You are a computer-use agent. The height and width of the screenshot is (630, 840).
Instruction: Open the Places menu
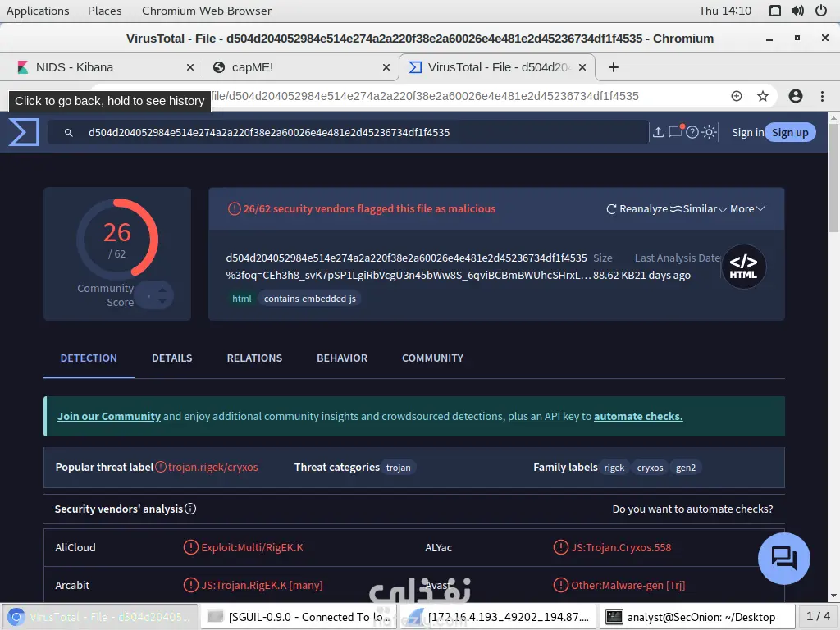[104, 11]
